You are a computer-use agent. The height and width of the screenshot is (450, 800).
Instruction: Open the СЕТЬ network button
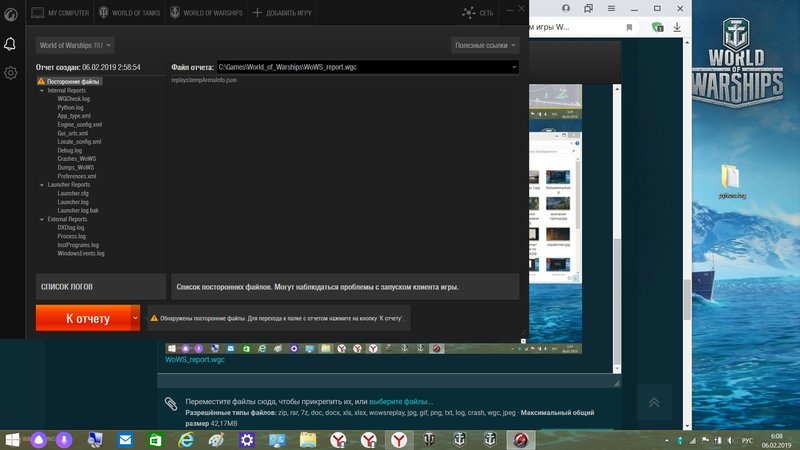(x=478, y=13)
